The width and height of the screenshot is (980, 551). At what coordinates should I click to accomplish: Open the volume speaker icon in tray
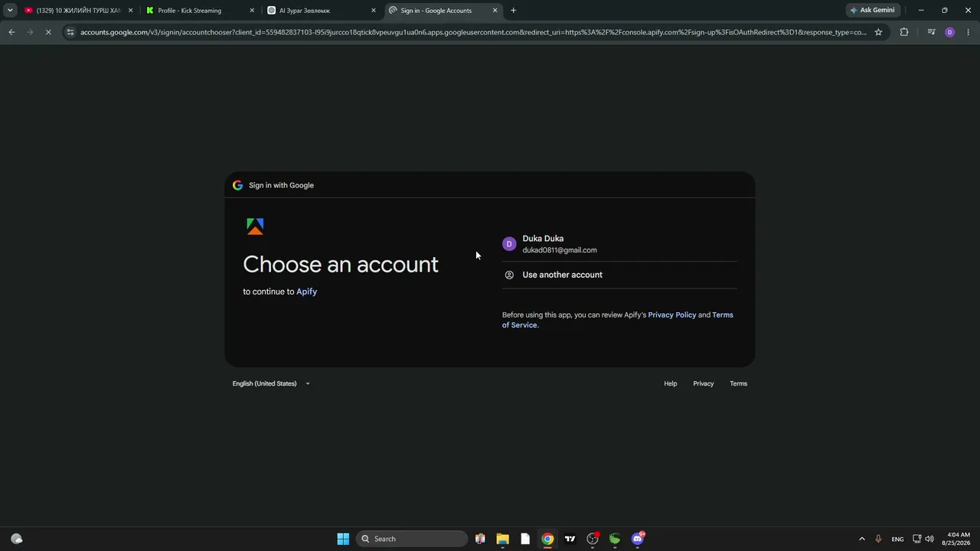pos(929,539)
